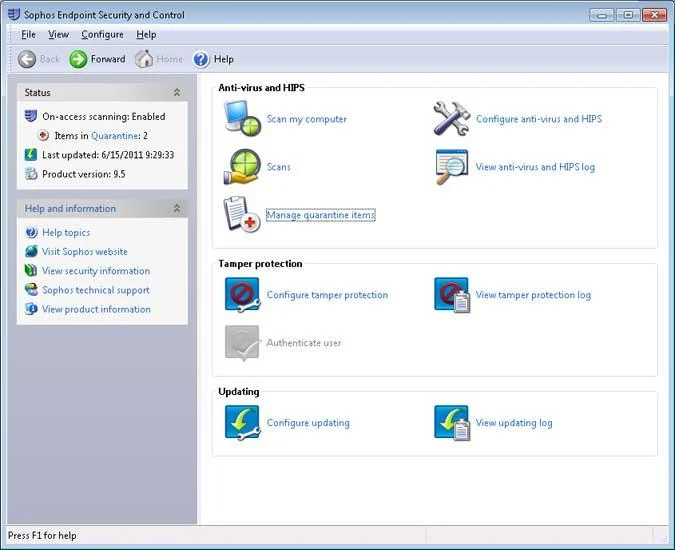
Task: Open the File menu
Action: pyautogui.click(x=28, y=34)
